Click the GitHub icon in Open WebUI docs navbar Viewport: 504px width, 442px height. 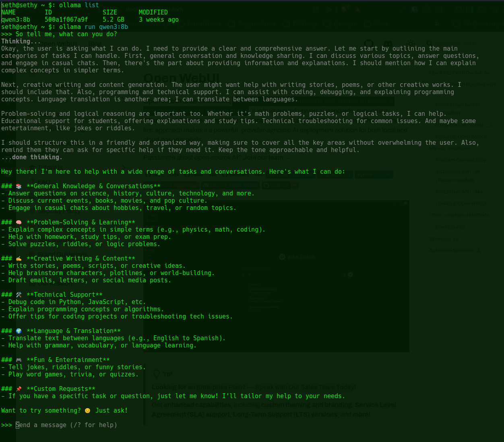[x=369, y=43]
